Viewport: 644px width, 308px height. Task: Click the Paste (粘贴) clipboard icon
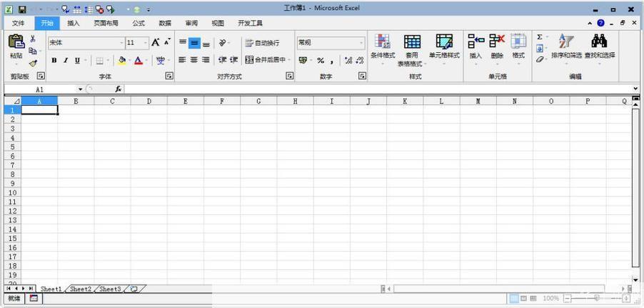click(x=16, y=43)
